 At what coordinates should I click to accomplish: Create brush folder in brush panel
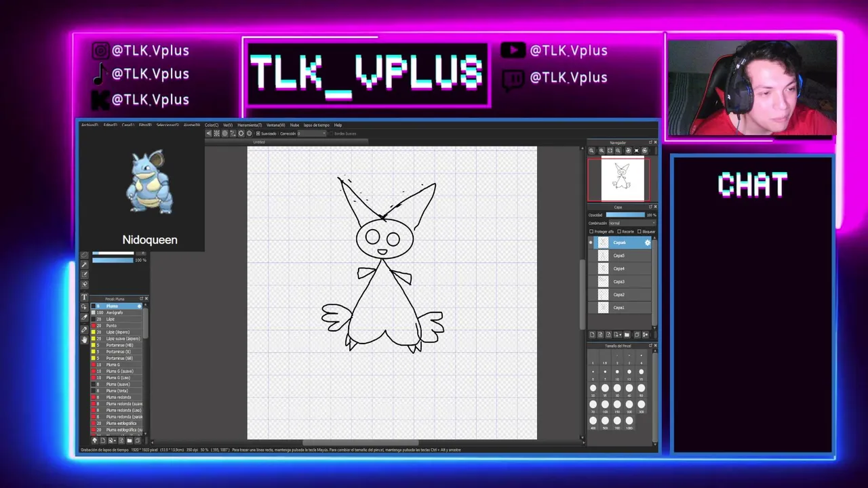[x=130, y=441]
